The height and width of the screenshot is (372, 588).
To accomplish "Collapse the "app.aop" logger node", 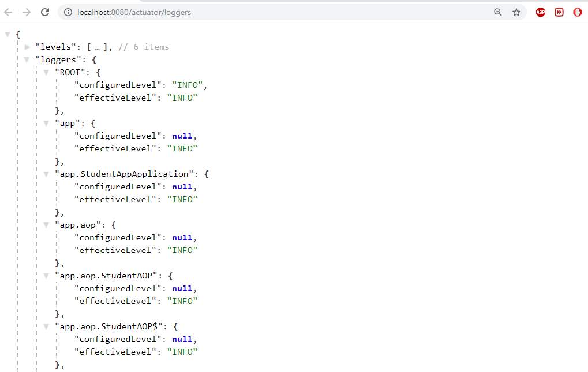I will tap(46, 225).
